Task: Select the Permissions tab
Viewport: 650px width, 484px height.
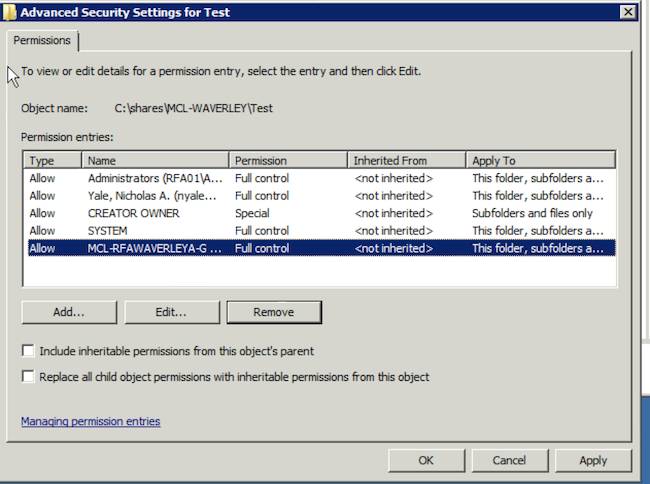Action: (x=42, y=41)
